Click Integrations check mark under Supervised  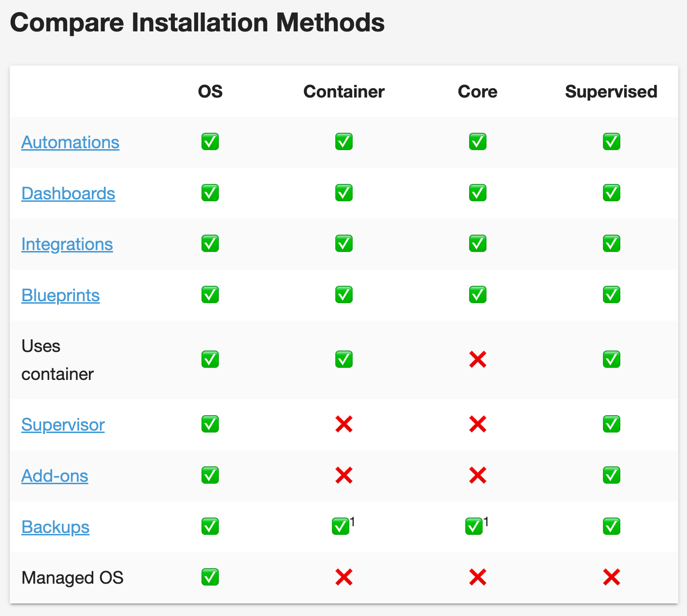(x=612, y=244)
